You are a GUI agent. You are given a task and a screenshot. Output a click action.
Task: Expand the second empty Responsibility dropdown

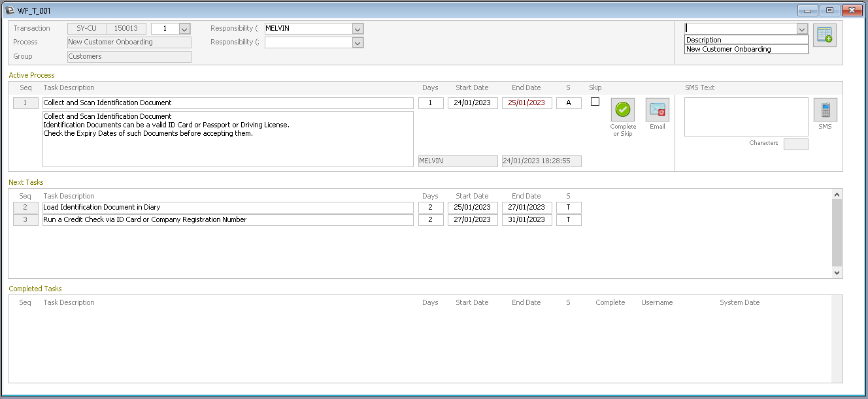point(358,42)
